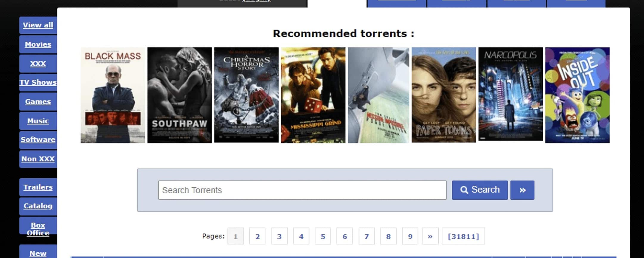Jump to next pages with » link
The height and width of the screenshot is (258, 644).
click(430, 236)
